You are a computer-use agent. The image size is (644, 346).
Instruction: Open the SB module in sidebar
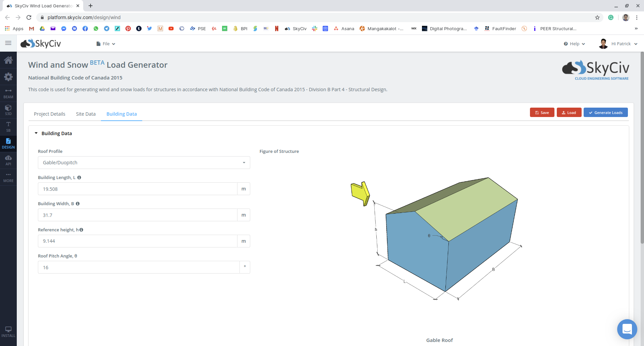[x=8, y=127]
